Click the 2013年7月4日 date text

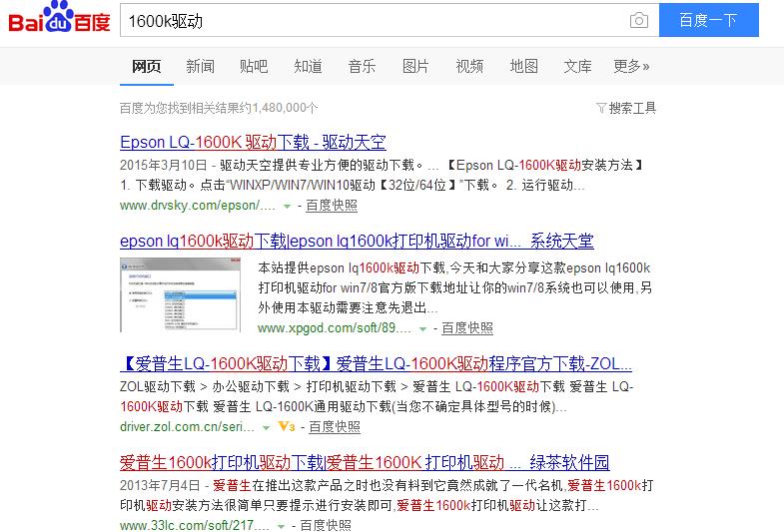160,485
